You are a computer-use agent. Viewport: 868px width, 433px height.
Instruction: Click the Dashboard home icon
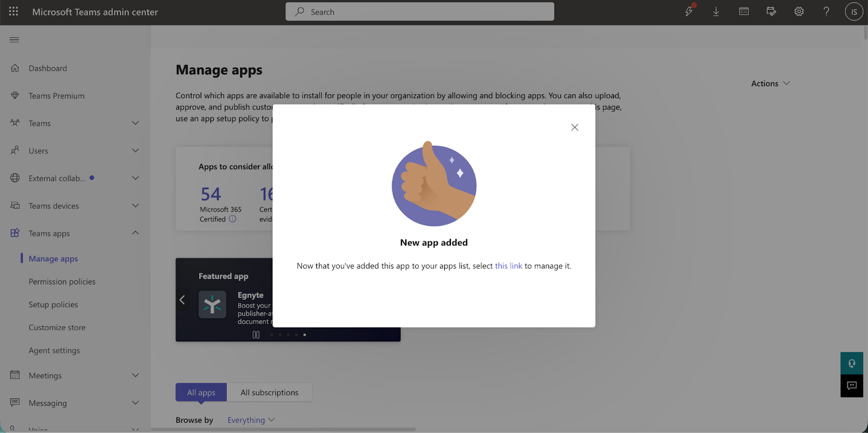15,68
